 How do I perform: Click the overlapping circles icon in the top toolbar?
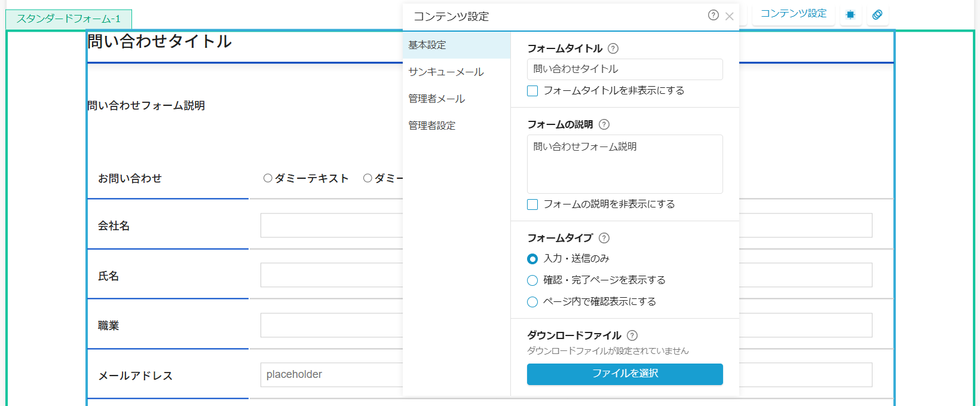click(x=877, y=15)
